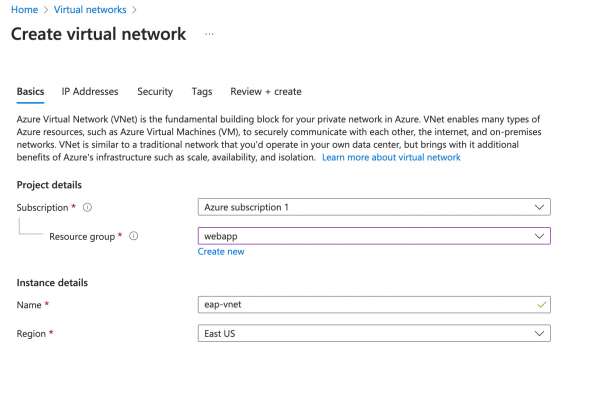
Task: Open the 'Azure subscription 1' dropdown
Action: pos(374,208)
